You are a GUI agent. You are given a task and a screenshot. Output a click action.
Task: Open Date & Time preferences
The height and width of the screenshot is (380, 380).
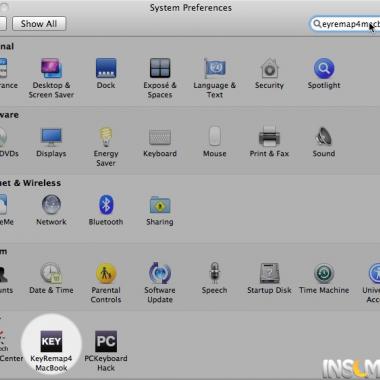pyautogui.click(x=51, y=279)
